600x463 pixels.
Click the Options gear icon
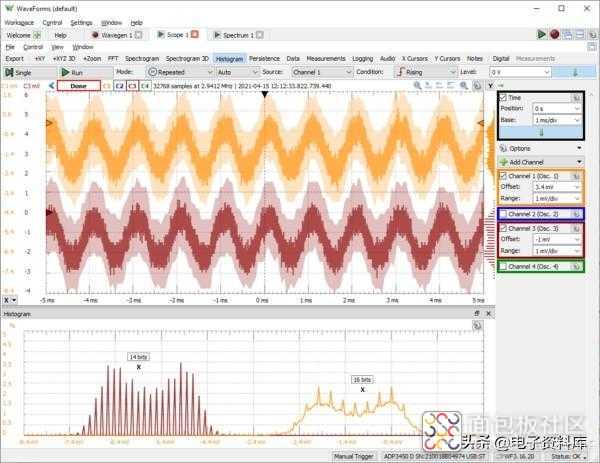503,148
